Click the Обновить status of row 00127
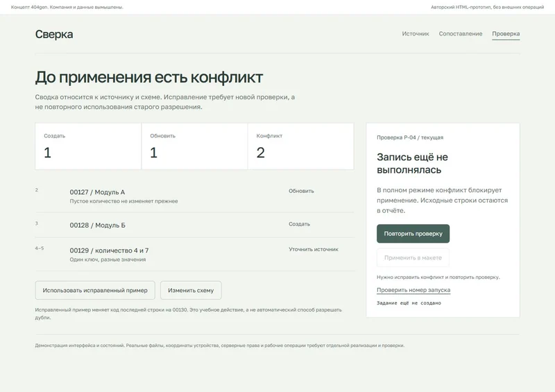Image resolution: width=555 pixels, height=392 pixels. (x=301, y=191)
